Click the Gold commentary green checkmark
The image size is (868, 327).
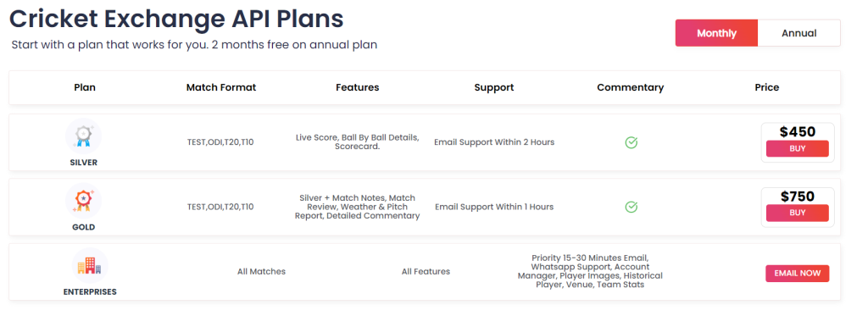pyautogui.click(x=631, y=207)
